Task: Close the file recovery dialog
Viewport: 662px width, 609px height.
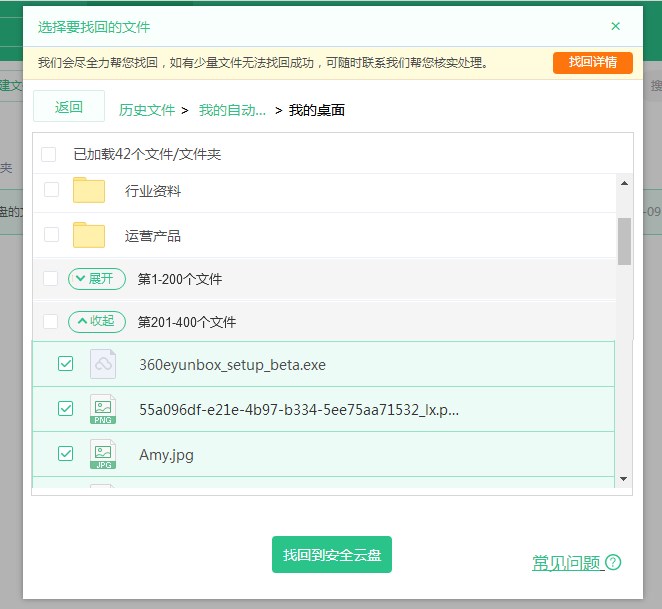Action: [615, 26]
